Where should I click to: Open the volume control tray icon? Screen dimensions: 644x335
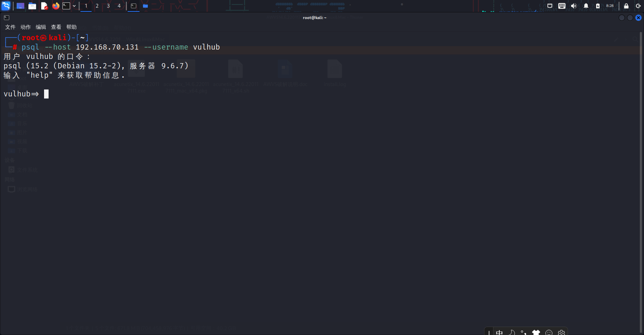[x=574, y=6]
